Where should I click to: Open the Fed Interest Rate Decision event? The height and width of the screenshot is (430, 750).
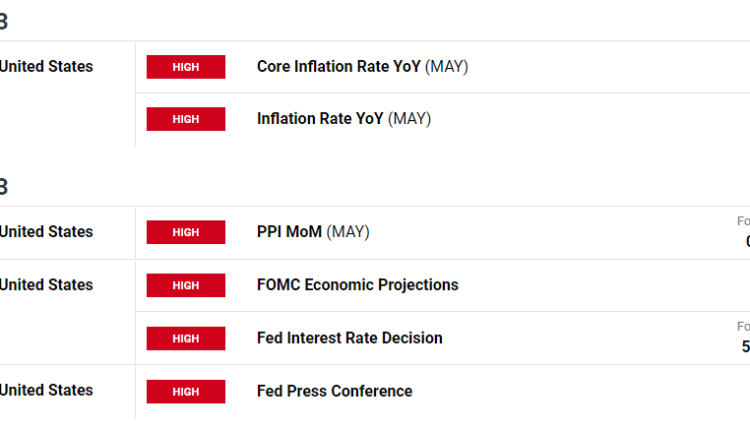(349, 338)
